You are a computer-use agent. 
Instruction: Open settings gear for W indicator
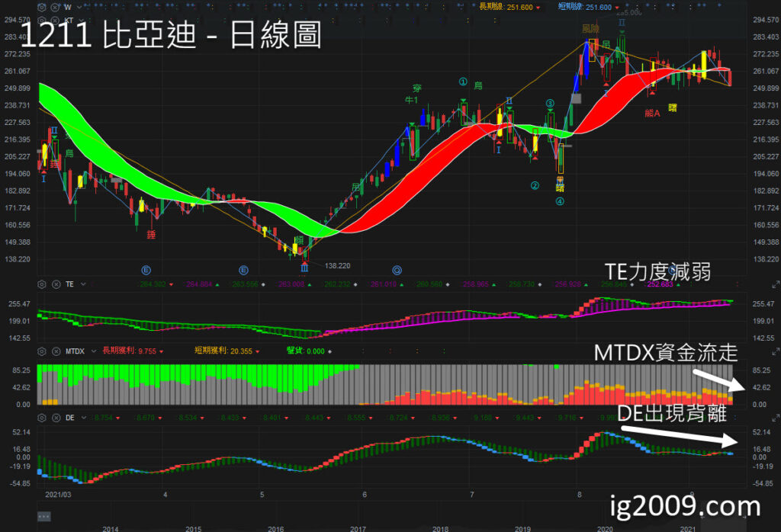(x=42, y=8)
